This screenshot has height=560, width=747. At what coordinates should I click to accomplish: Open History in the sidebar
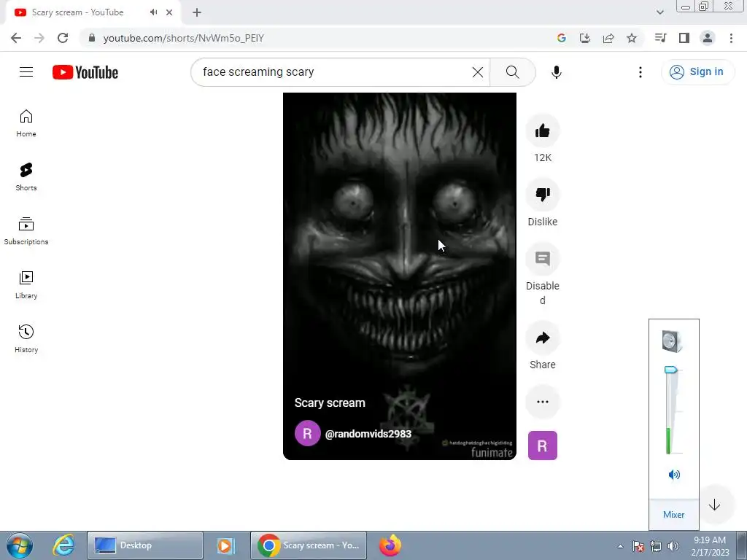26,338
